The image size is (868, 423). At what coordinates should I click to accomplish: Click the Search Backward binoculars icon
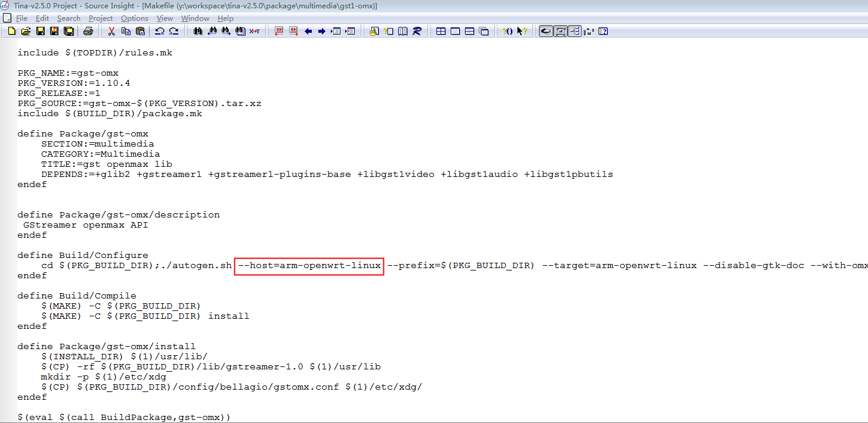tap(212, 31)
